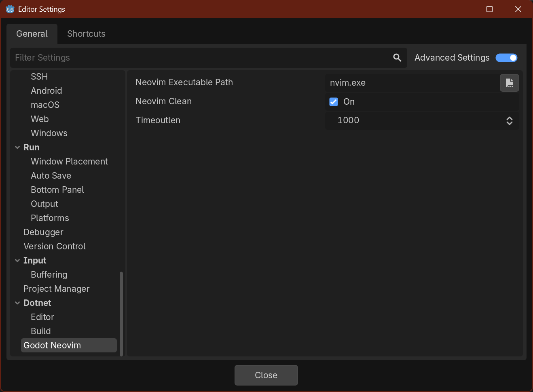Click the Neovim Clean label
The width and height of the screenshot is (533, 392).
point(163,101)
